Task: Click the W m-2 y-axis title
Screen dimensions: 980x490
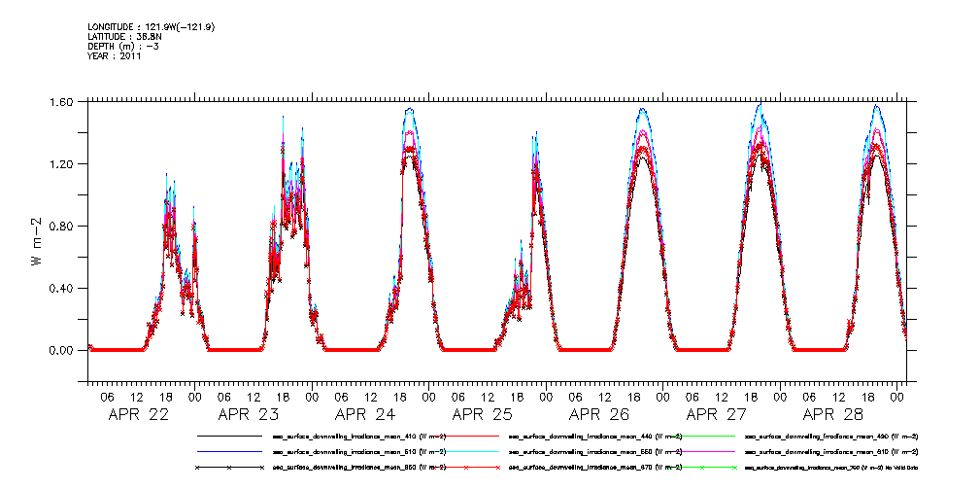Action: coord(37,240)
